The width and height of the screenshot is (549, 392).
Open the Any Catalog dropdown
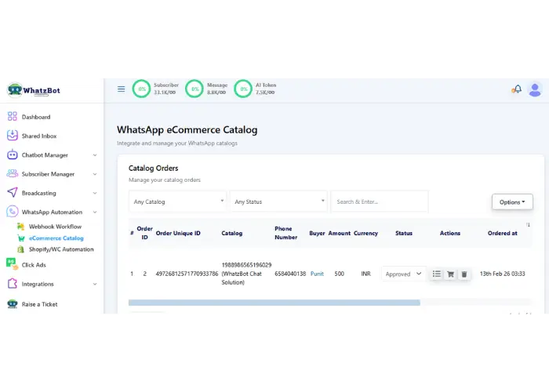coord(177,201)
